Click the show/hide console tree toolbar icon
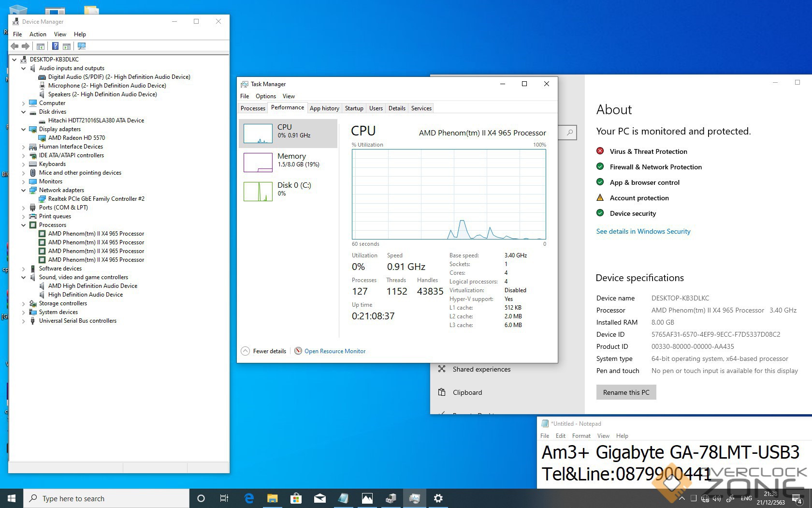 (x=41, y=46)
